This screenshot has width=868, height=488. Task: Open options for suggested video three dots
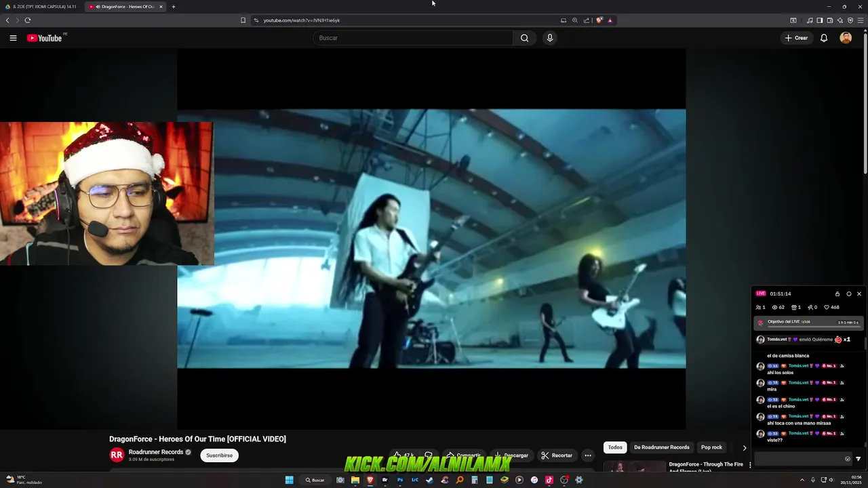tap(749, 465)
